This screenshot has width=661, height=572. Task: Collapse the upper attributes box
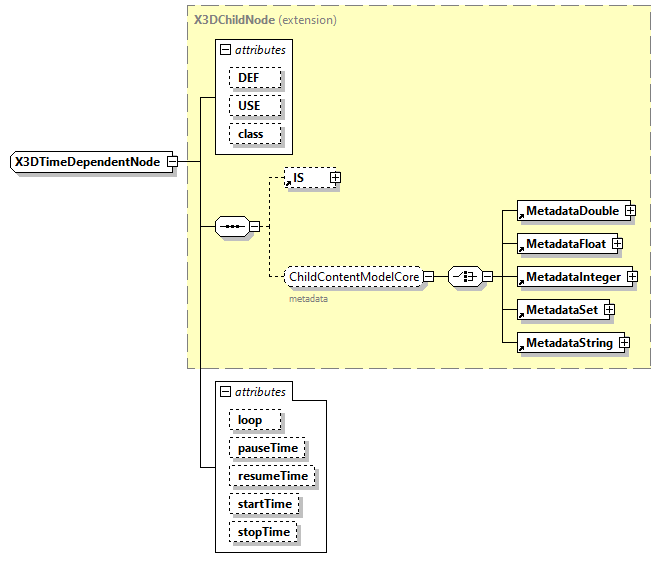(226, 49)
